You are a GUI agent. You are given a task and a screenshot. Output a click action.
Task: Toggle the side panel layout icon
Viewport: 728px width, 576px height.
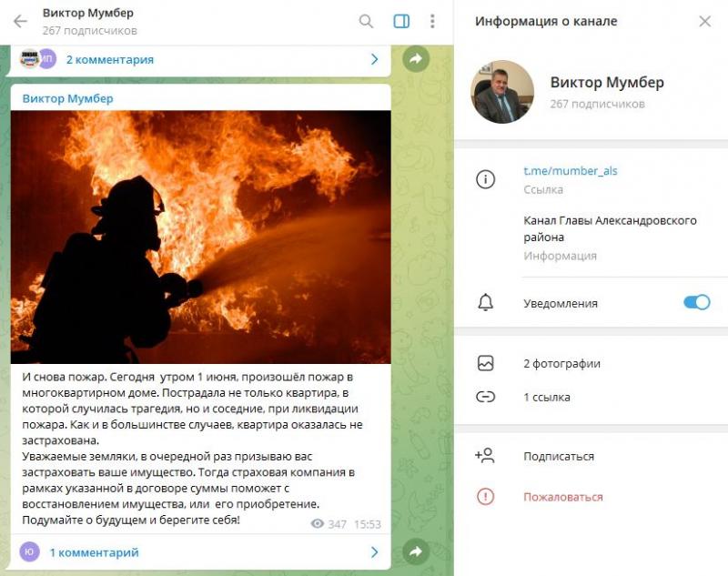401,21
